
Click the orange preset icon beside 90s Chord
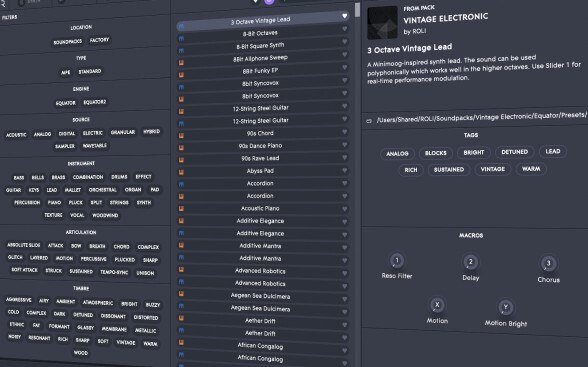coord(181,136)
